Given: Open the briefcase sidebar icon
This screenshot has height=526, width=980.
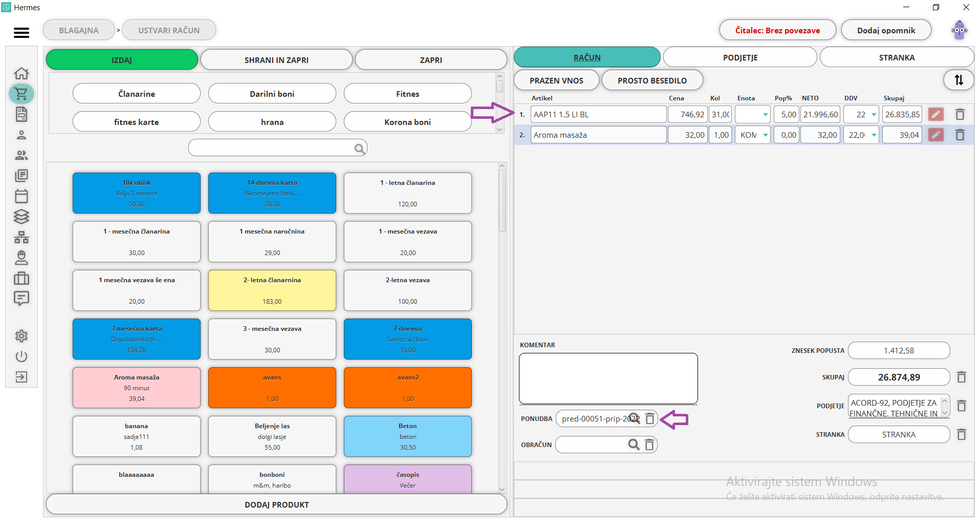Looking at the screenshot, I should click(21, 278).
